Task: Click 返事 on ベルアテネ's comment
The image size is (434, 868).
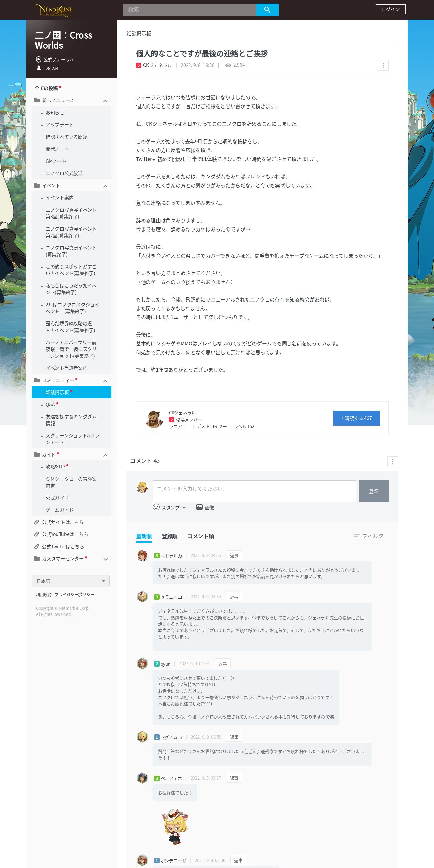Action: [x=234, y=778]
